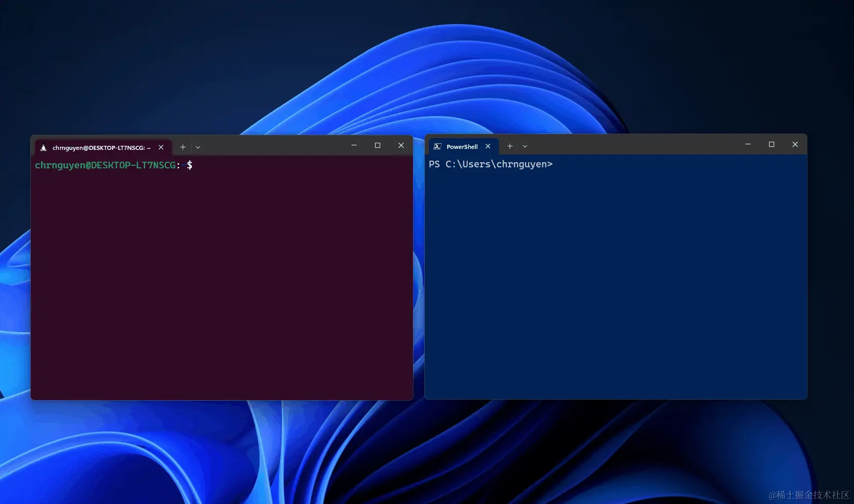Click the Ubuntu penguin icon on the terminal tab
The height and width of the screenshot is (504, 854).
(43, 147)
